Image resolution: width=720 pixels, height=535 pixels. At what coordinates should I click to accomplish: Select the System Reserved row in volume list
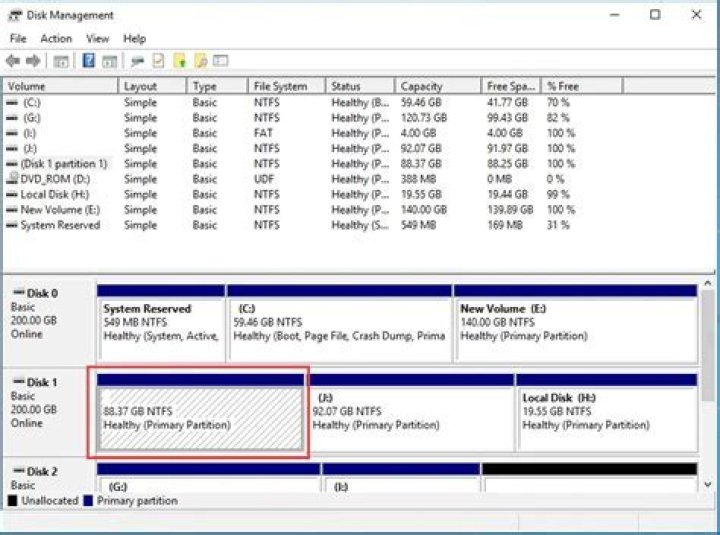(60, 225)
